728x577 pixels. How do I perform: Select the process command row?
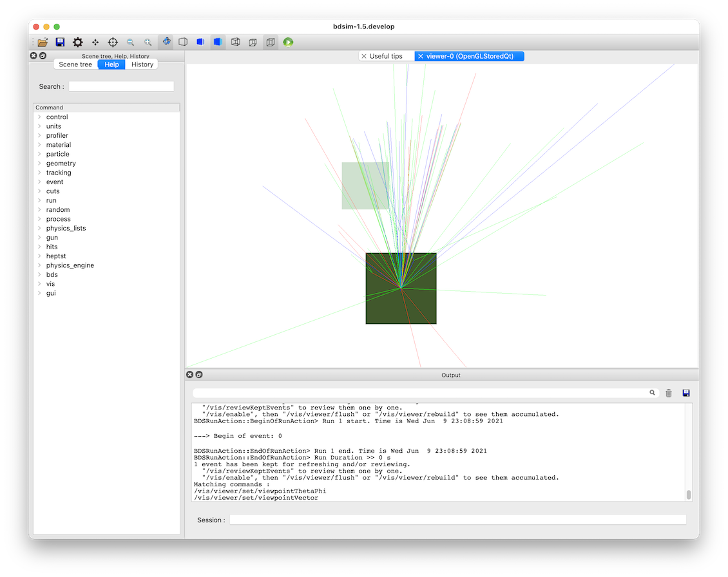(x=106, y=219)
